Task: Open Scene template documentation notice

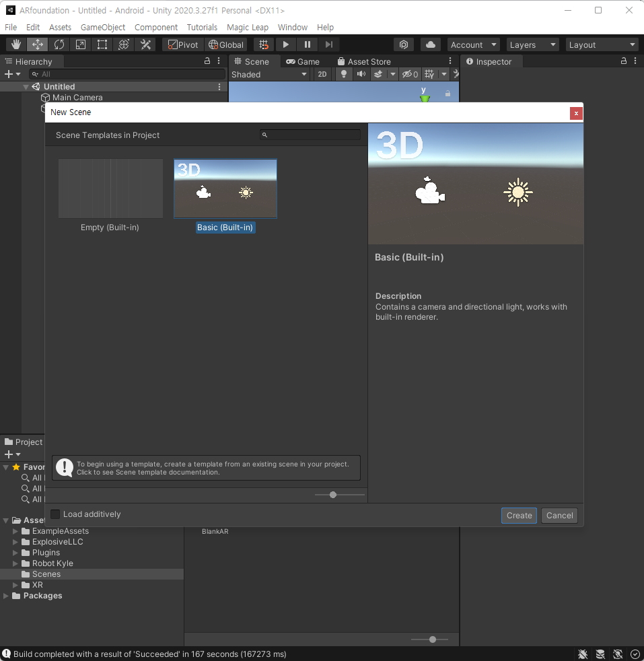Action: pos(206,468)
